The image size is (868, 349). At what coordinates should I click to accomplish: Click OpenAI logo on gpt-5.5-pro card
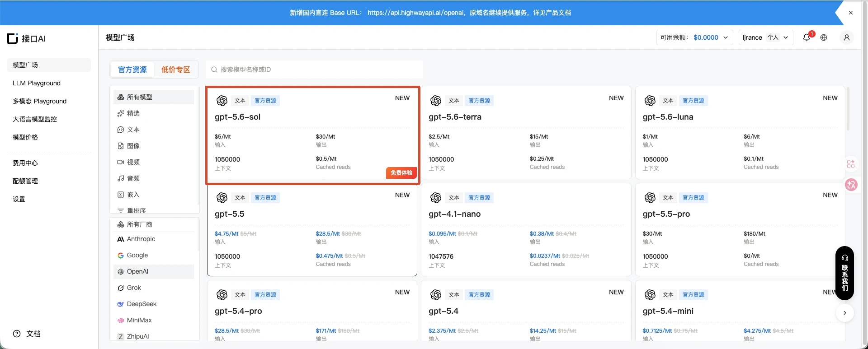650,197
